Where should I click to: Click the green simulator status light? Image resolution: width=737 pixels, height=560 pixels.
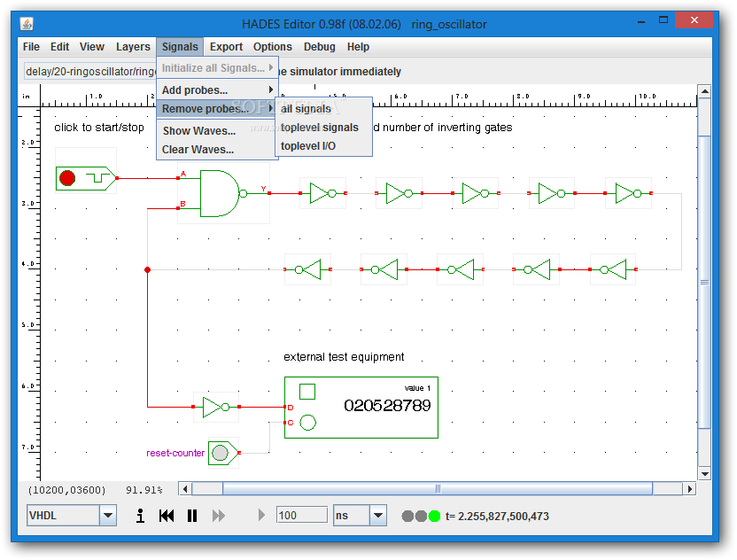(x=435, y=517)
